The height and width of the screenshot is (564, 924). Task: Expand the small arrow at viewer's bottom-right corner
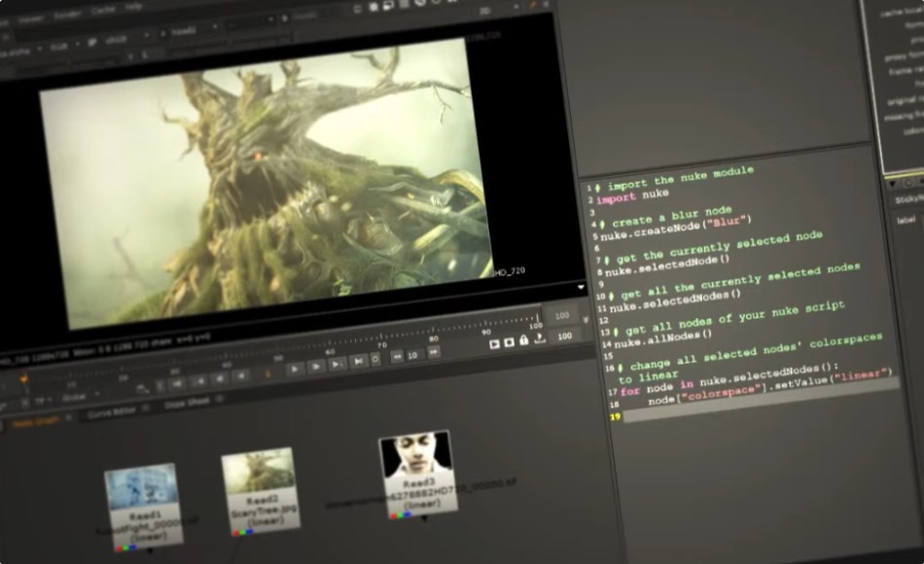coord(581,288)
